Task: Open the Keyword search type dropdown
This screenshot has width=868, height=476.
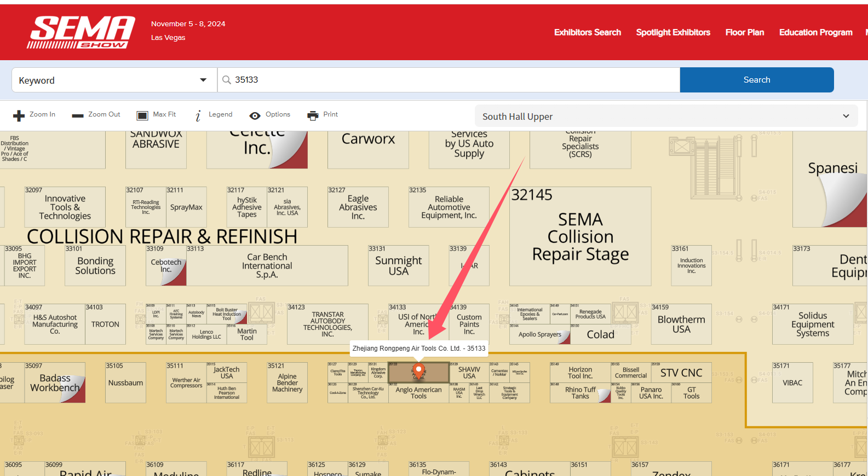Action: tap(114, 80)
